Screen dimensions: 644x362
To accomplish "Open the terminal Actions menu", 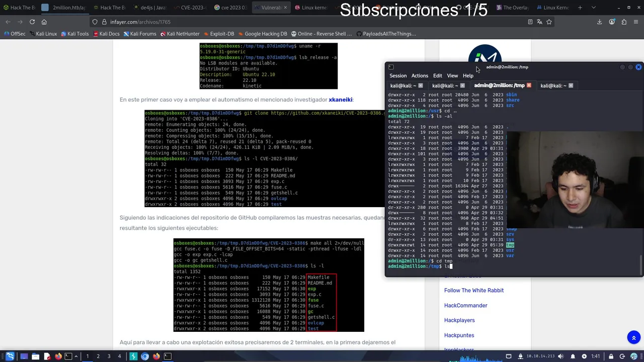I will tap(420, 75).
